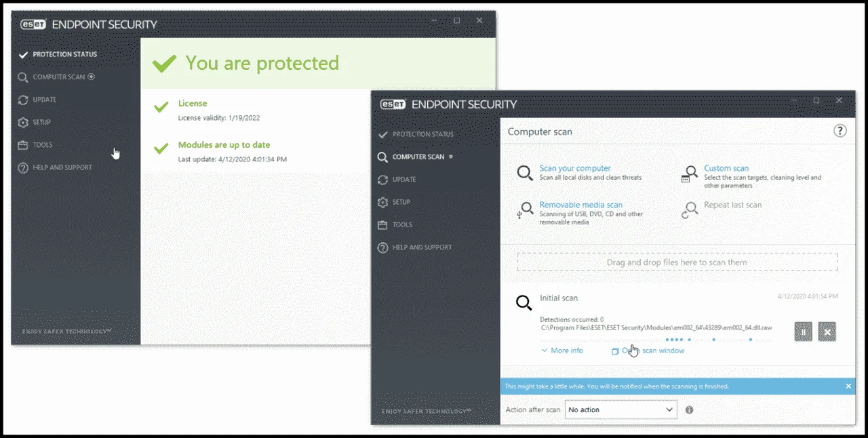
Task: Click the Removable media scan USB icon
Action: pyautogui.click(x=525, y=210)
